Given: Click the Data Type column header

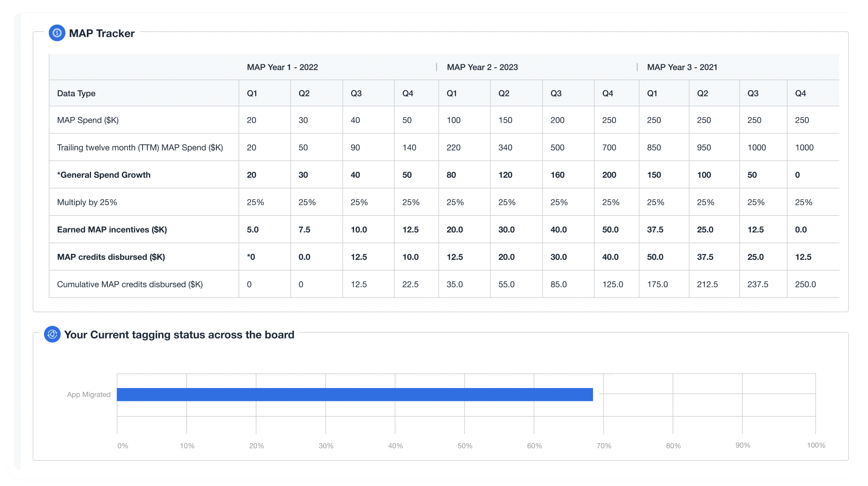Looking at the screenshot, I should click(76, 93).
